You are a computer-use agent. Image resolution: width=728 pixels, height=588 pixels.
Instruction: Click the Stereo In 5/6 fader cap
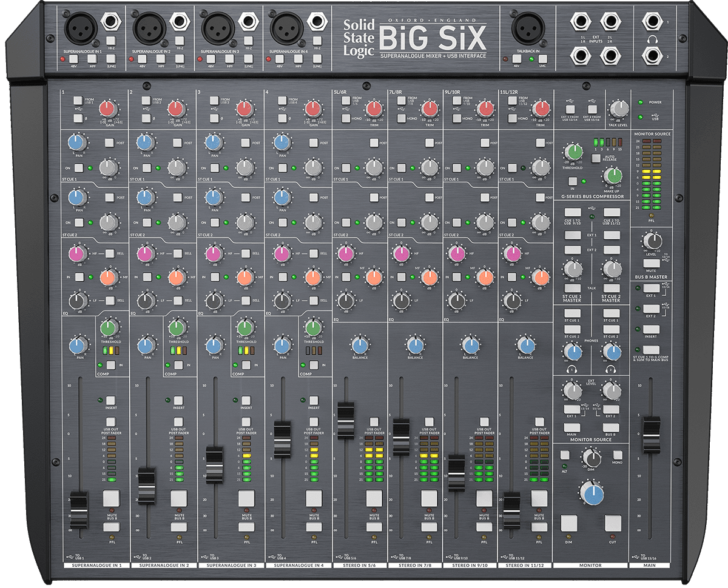pos(346,419)
